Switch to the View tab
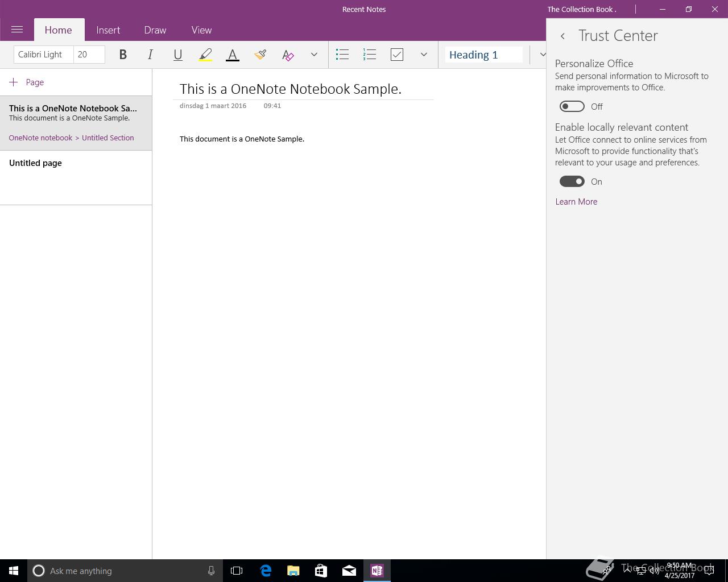This screenshot has height=582, width=728. (x=201, y=30)
